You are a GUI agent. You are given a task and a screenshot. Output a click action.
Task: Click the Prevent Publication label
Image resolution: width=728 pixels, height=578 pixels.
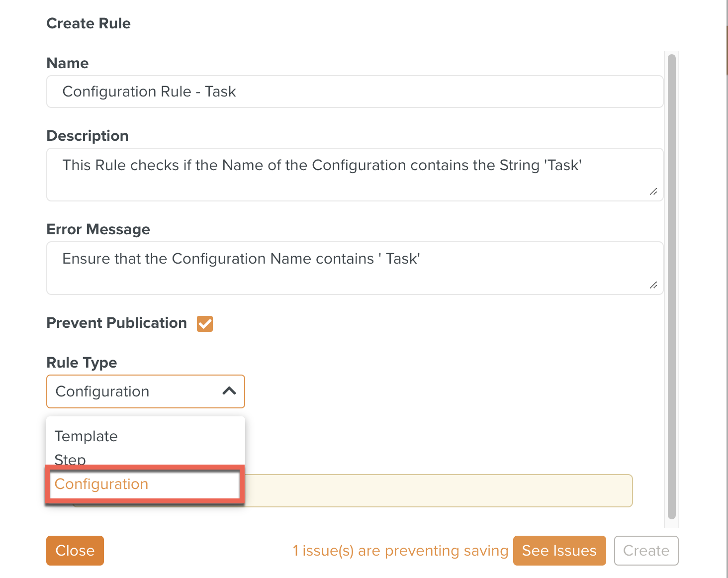116,323
